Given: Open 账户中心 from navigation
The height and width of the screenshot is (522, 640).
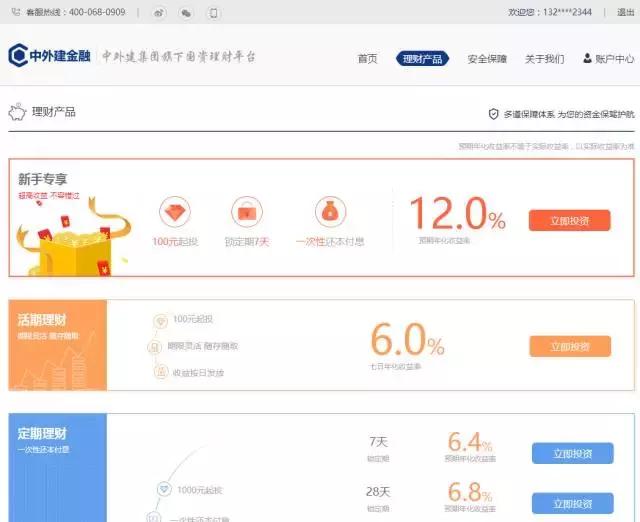Looking at the screenshot, I should [x=609, y=59].
